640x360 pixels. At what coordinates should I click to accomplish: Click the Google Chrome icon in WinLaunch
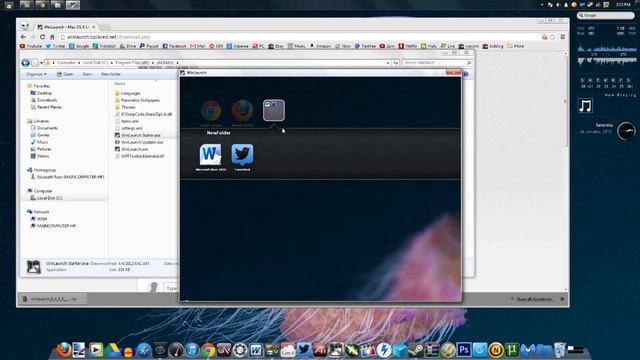point(211,111)
